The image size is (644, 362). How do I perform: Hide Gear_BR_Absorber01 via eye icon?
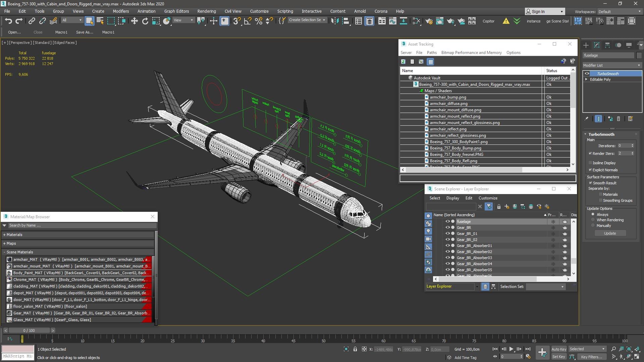[447, 246]
